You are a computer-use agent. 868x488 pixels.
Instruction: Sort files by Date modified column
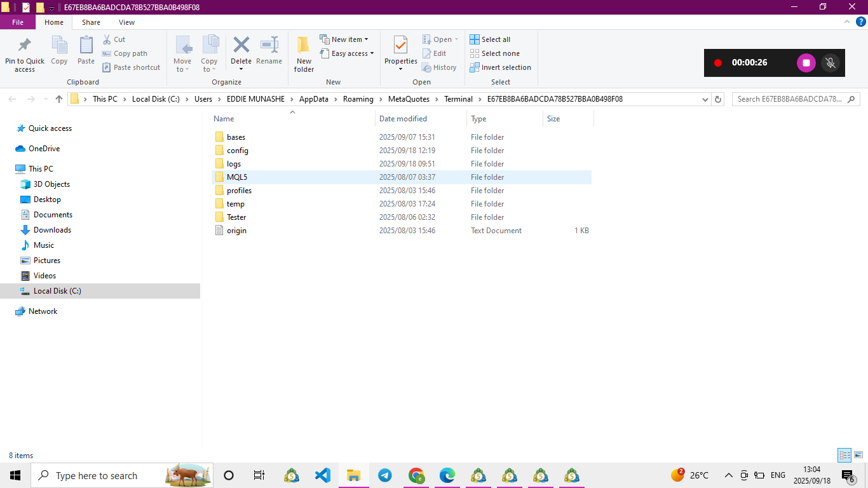(x=421, y=119)
